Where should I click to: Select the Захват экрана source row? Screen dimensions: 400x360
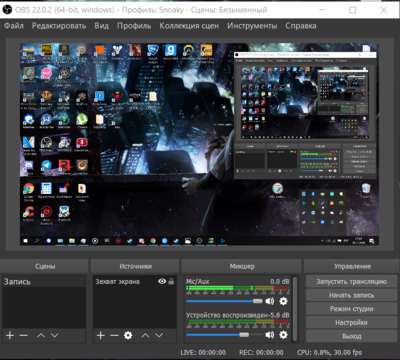tap(135, 282)
